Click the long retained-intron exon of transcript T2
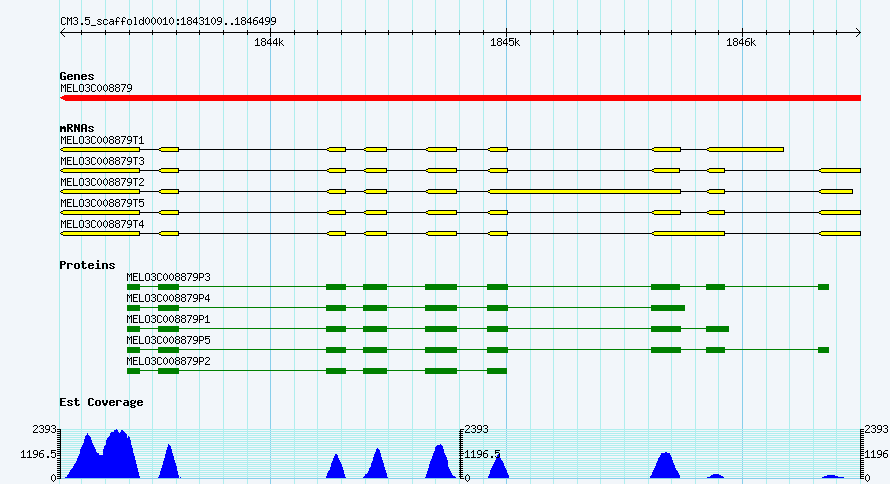Image resolution: width=890 pixels, height=484 pixels. [584, 192]
